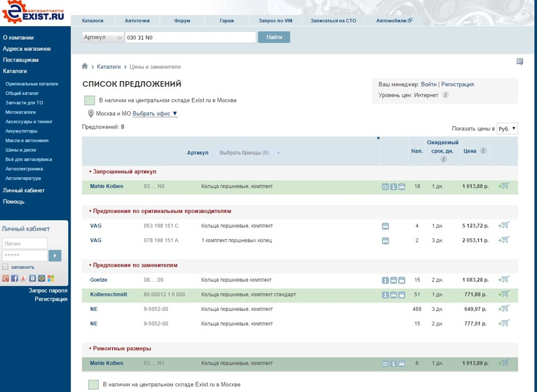Image resolution: width=537 pixels, height=392 pixels.
Task: Open Оригинальные каталоги in the sidebar
Action: pyautogui.click(x=31, y=84)
